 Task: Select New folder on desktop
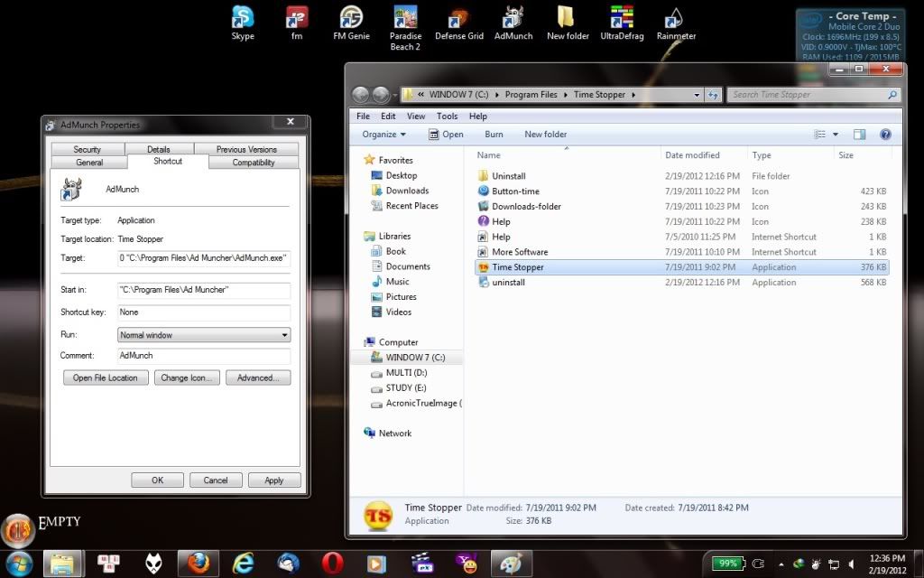(568, 23)
